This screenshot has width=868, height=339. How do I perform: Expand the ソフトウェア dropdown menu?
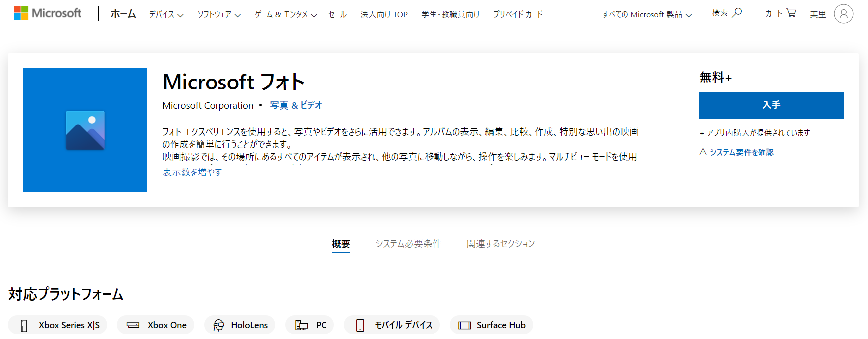(219, 15)
